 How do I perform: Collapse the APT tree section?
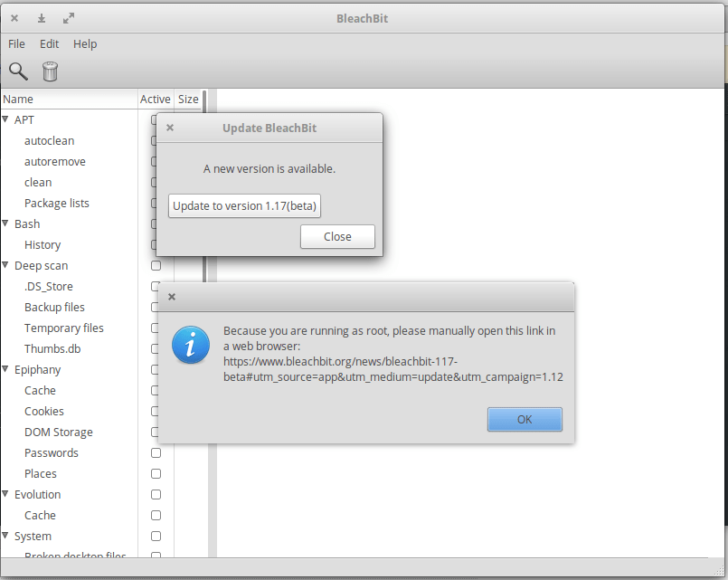[x=6, y=119]
